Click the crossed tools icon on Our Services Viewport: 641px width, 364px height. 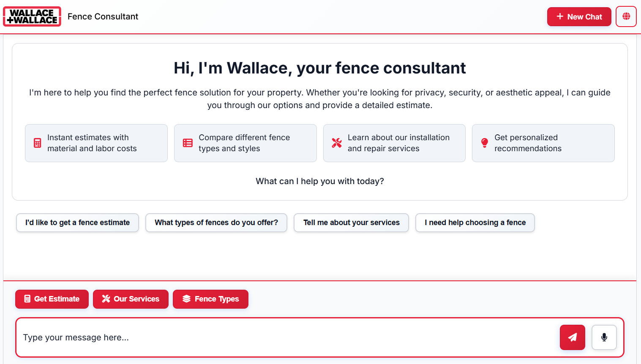(106, 299)
